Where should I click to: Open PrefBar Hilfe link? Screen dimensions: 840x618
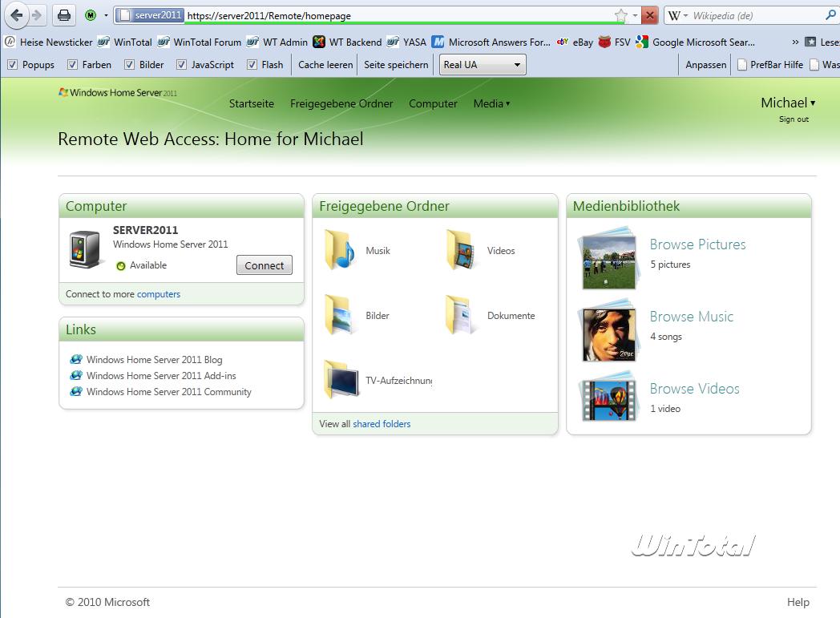[x=770, y=65]
